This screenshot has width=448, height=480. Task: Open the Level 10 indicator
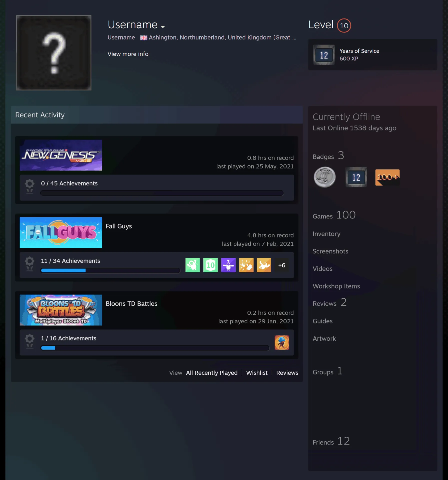344,25
